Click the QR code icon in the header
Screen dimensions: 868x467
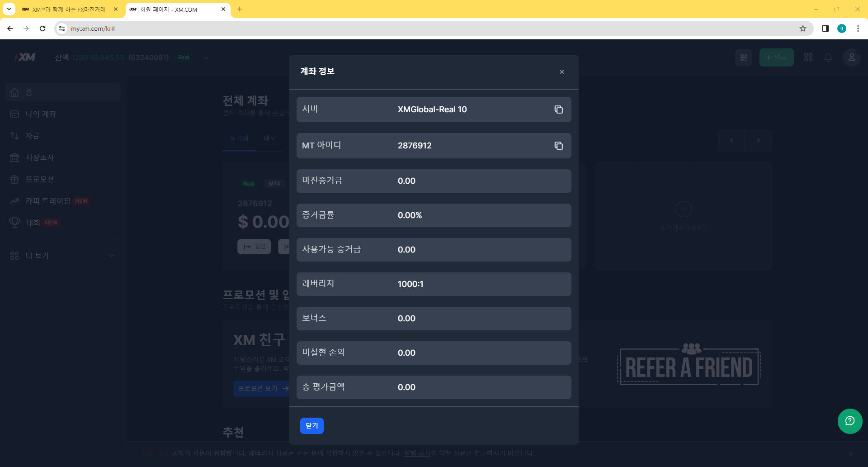[744, 57]
